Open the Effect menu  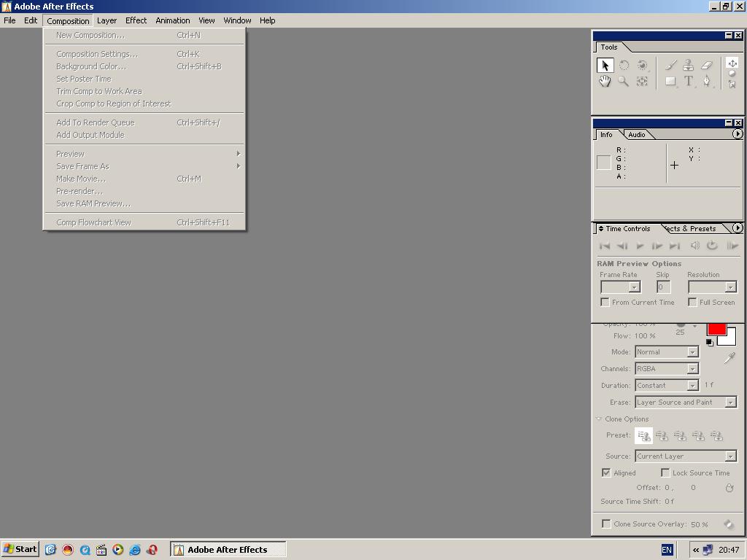point(136,20)
